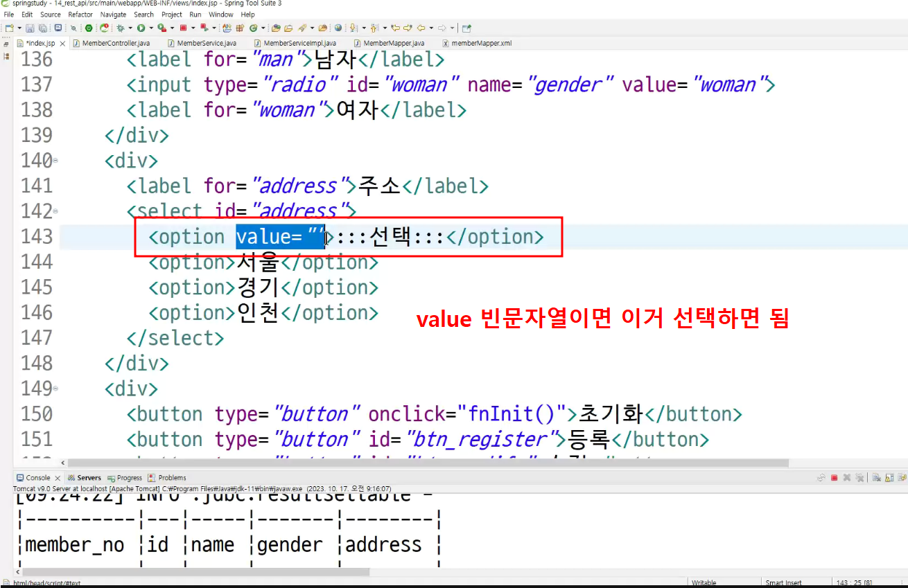This screenshot has width=908, height=588.
Task: Click the Back navigation arrow icon
Action: click(x=421, y=28)
